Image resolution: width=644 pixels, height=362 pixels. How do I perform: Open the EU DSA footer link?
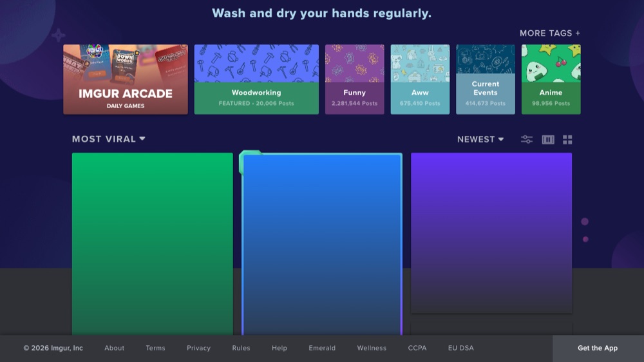click(x=461, y=348)
